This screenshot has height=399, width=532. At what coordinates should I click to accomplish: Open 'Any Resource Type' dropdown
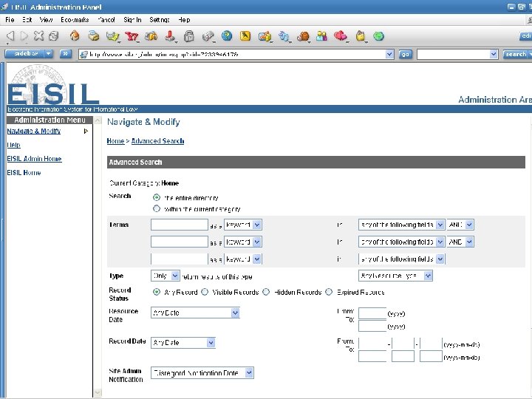pos(395,276)
